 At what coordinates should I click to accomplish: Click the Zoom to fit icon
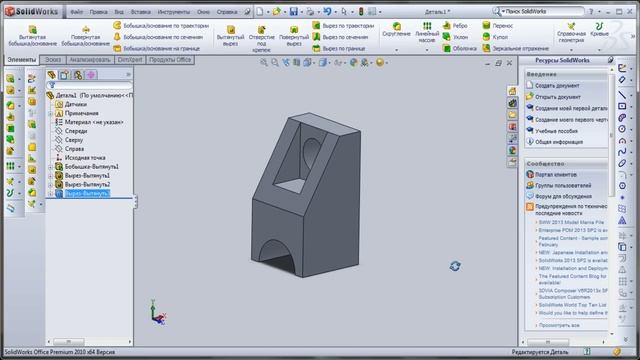(x=264, y=62)
